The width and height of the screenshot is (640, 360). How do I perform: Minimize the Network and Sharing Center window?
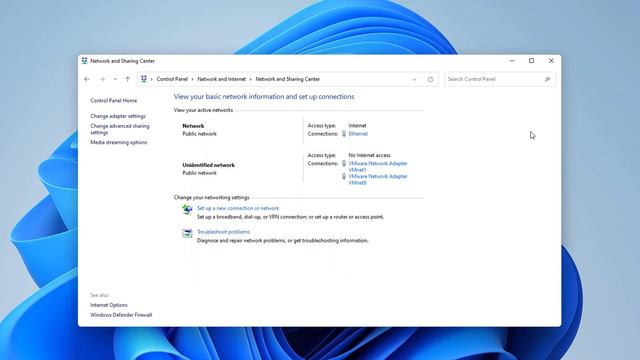[512, 61]
